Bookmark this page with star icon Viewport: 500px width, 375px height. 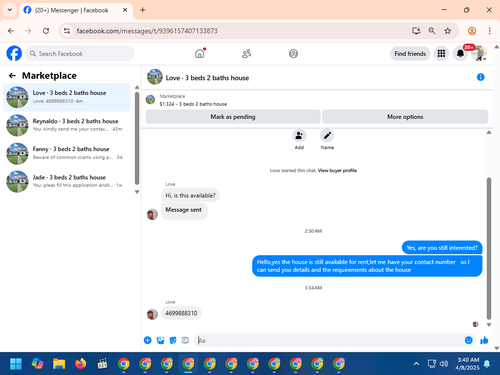(447, 31)
